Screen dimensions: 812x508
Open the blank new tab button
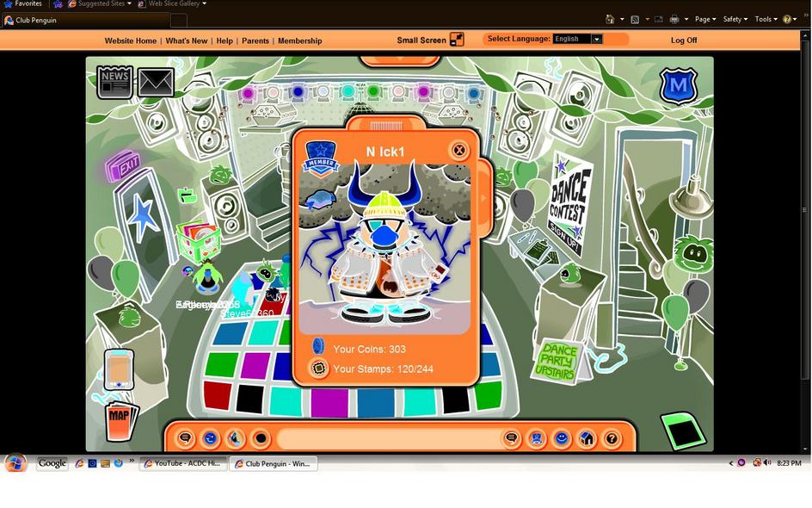pos(179,20)
